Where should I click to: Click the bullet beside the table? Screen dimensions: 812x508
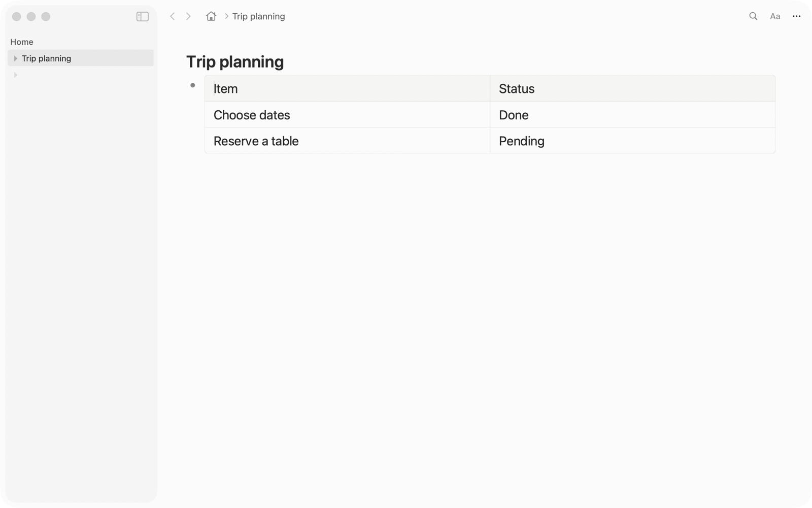(x=193, y=85)
